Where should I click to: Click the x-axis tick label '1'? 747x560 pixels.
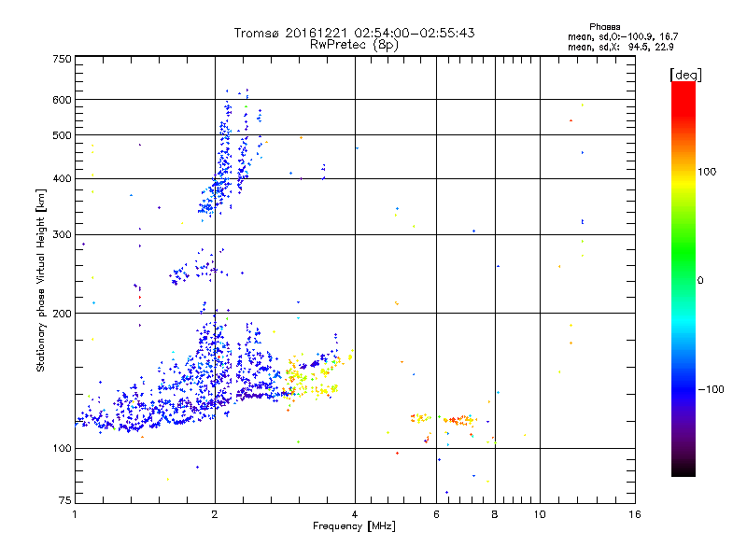tap(75, 514)
